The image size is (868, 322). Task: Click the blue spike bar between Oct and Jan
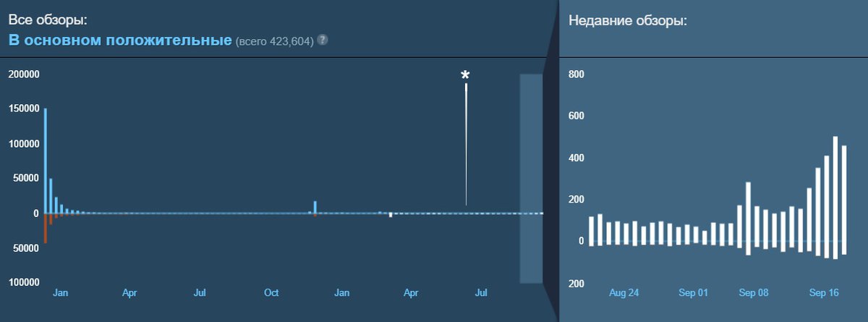(x=315, y=207)
